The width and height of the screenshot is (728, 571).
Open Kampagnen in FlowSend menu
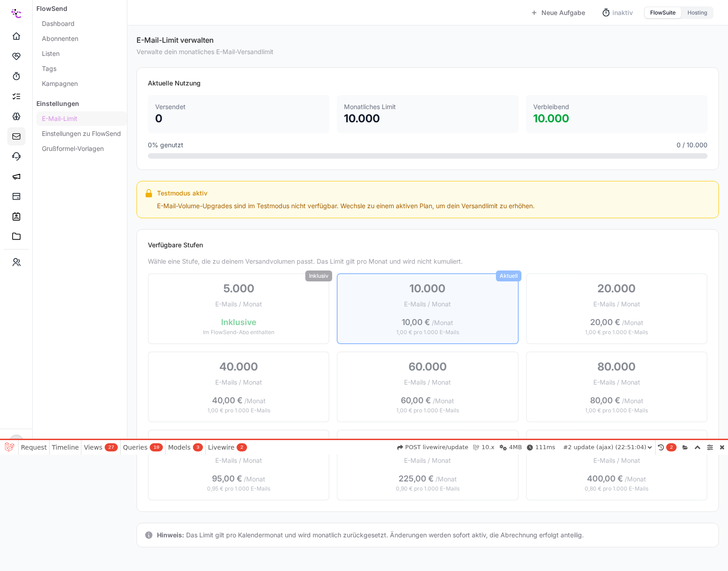pos(81,84)
